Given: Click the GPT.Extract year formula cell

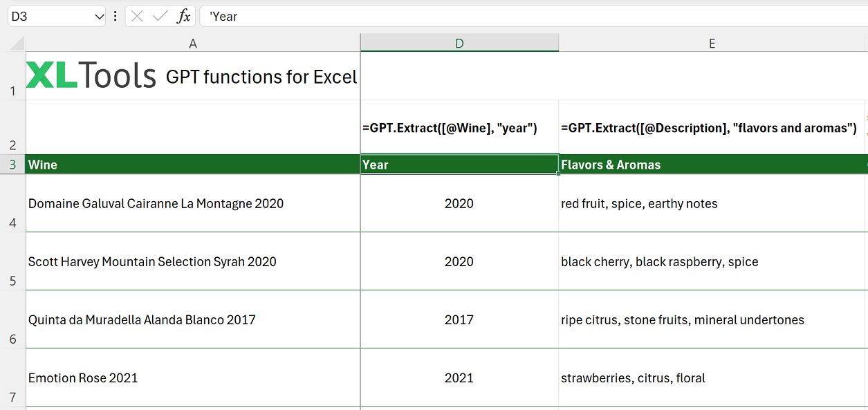Looking at the screenshot, I should coord(459,127).
